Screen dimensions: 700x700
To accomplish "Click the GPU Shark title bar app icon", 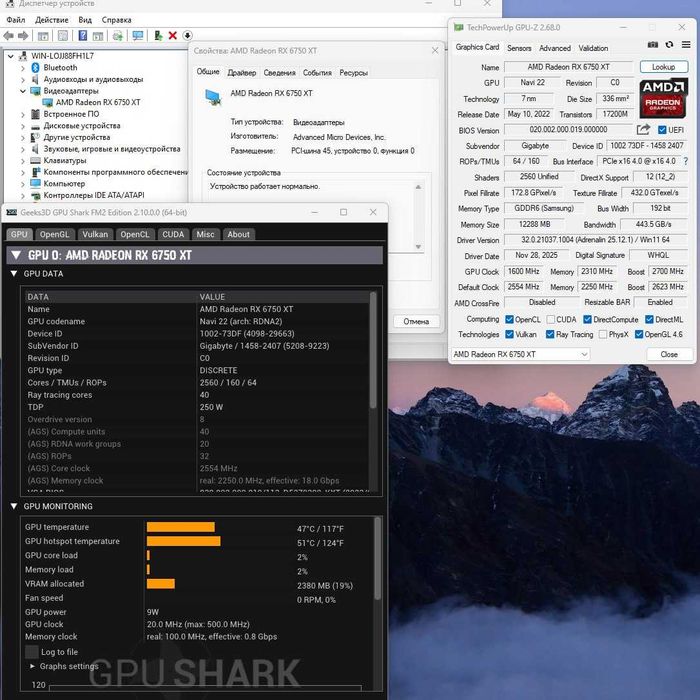I will click(12, 212).
